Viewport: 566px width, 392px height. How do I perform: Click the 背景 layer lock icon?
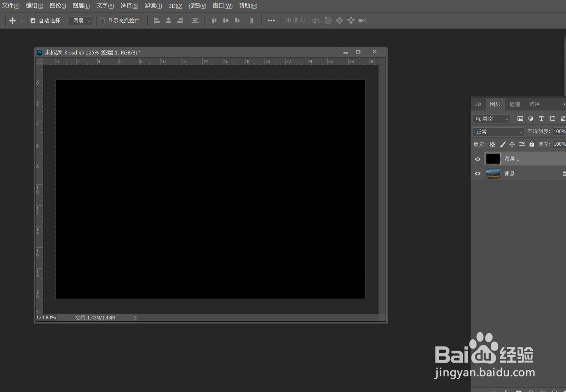pyautogui.click(x=564, y=174)
